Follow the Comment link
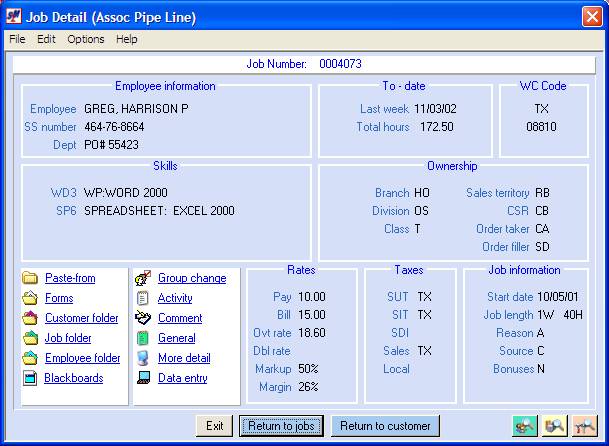 (x=180, y=318)
